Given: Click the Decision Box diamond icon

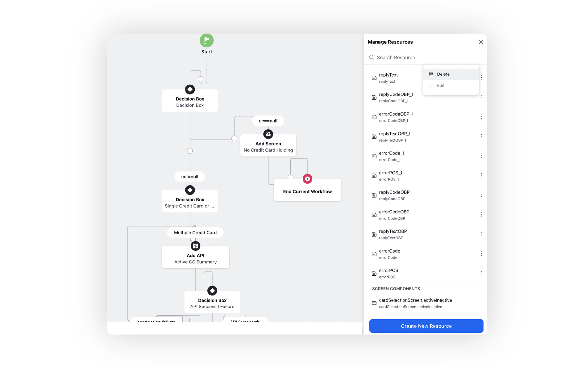Looking at the screenshot, I should tap(189, 89).
